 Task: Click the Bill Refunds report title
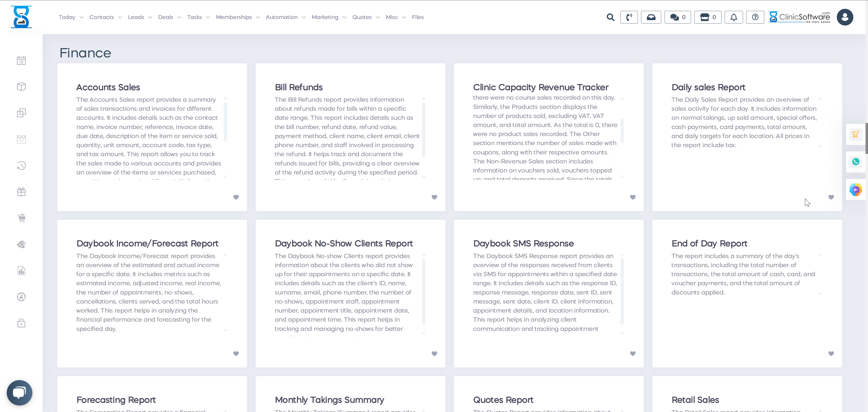[299, 87]
